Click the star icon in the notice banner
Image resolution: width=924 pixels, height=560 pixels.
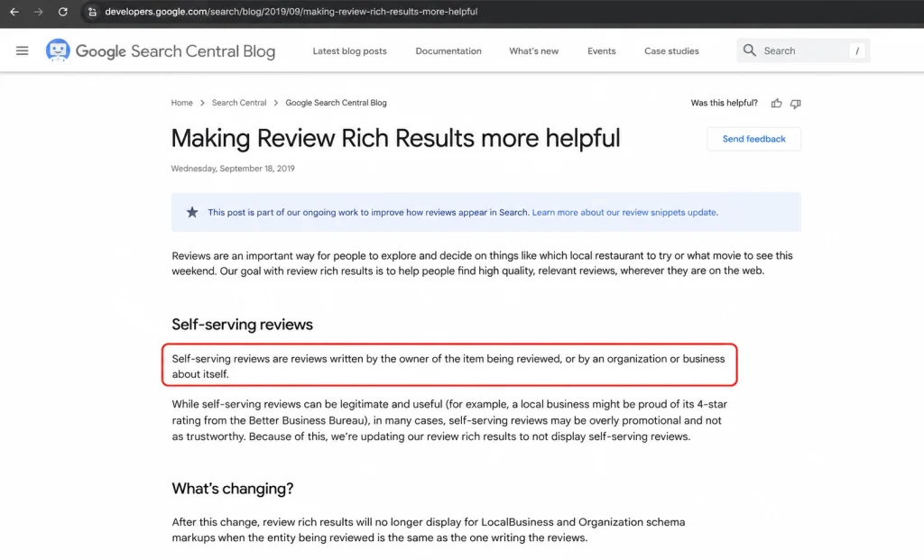click(x=192, y=212)
